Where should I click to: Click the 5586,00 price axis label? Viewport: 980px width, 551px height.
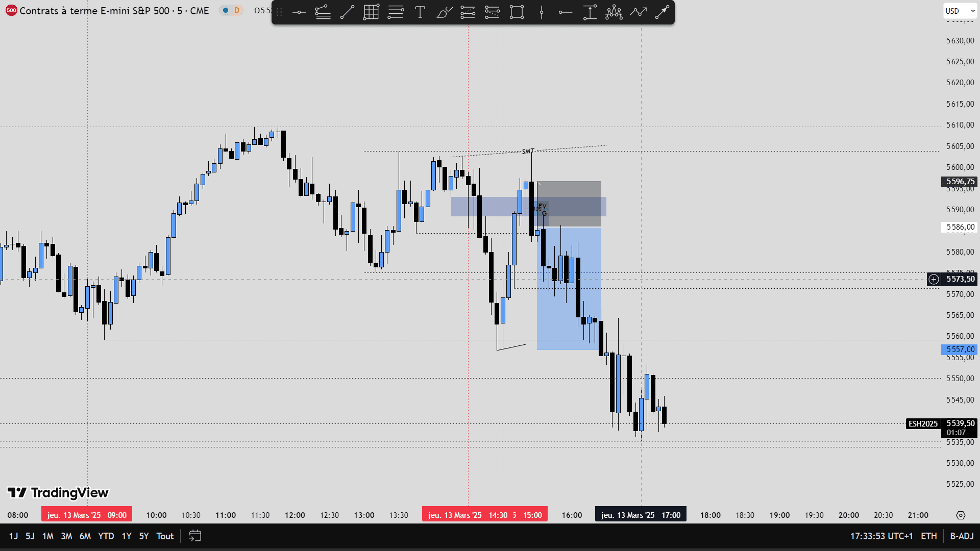pyautogui.click(x=960, y=227)
